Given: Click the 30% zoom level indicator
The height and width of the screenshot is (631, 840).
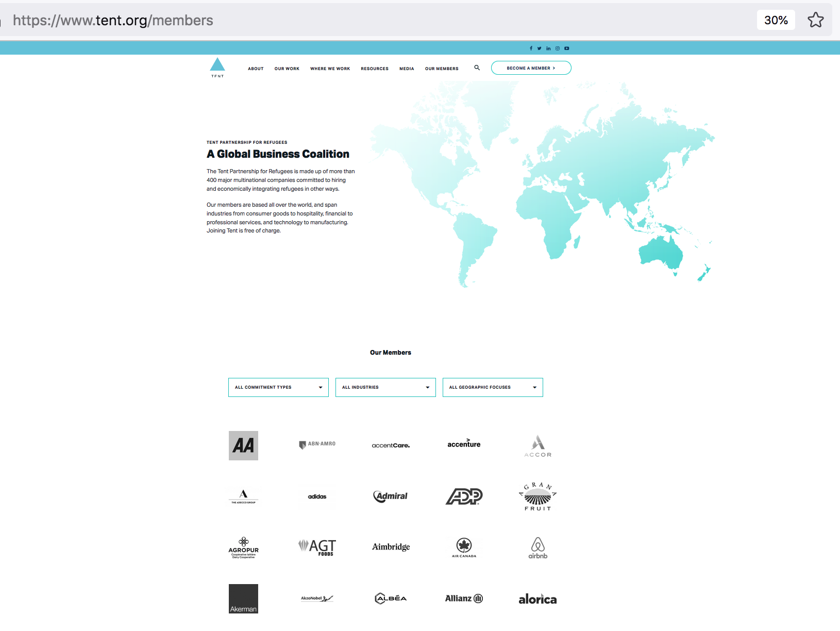Looking at the screenshot, I should (x=776, y=20).
